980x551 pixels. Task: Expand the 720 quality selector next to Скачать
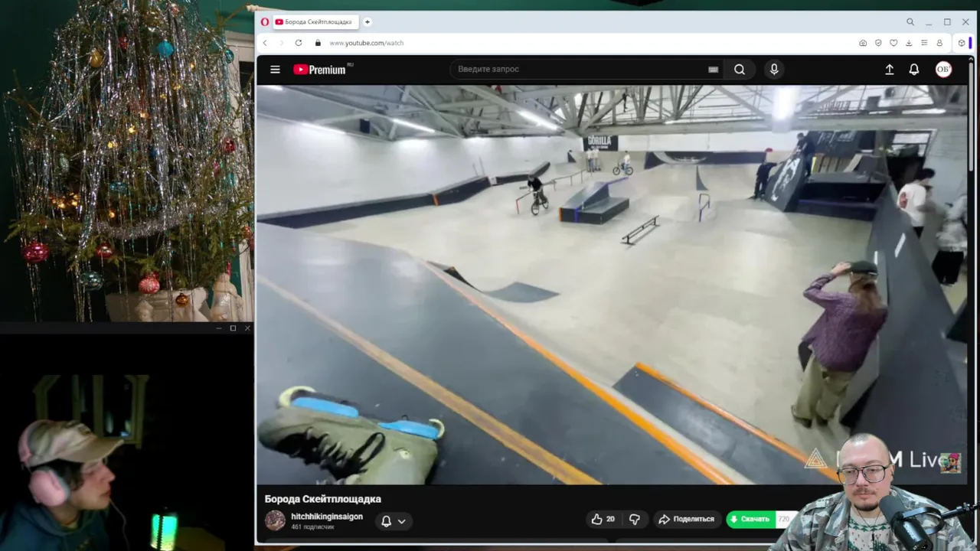(783, 519)
